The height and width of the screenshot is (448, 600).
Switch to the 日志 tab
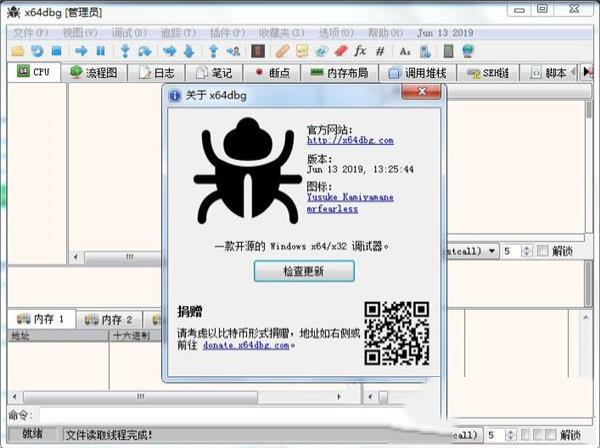156,73
